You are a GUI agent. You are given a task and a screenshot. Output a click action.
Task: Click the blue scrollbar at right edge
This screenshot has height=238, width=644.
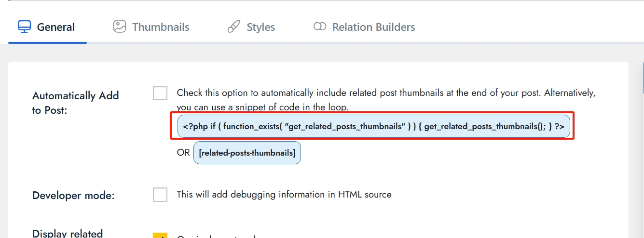tap(643, 77)
